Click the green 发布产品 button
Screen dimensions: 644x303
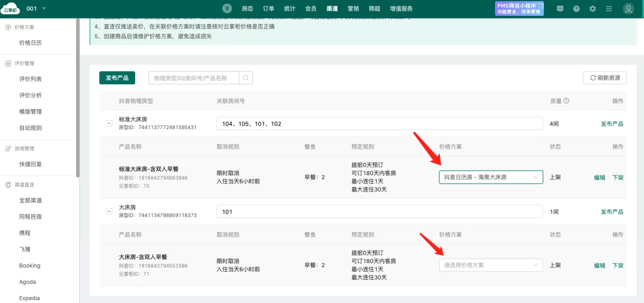pos(117,78)
